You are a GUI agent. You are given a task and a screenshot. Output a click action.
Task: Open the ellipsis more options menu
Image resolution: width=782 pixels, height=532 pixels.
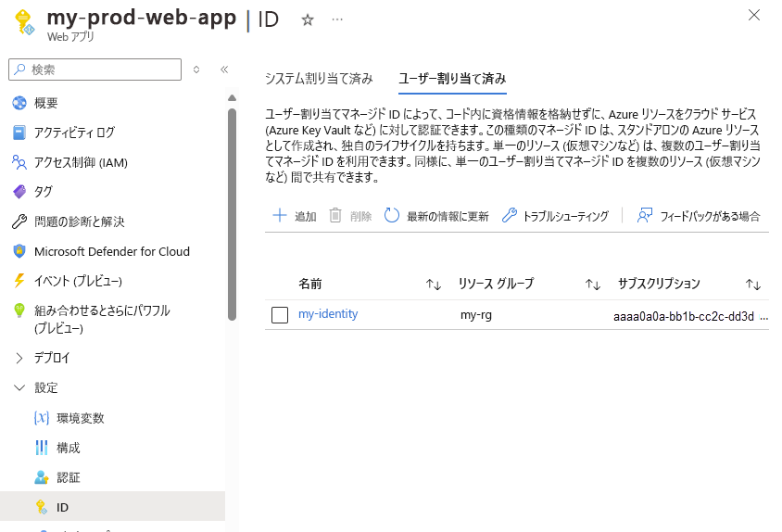[x=337, y=19]
